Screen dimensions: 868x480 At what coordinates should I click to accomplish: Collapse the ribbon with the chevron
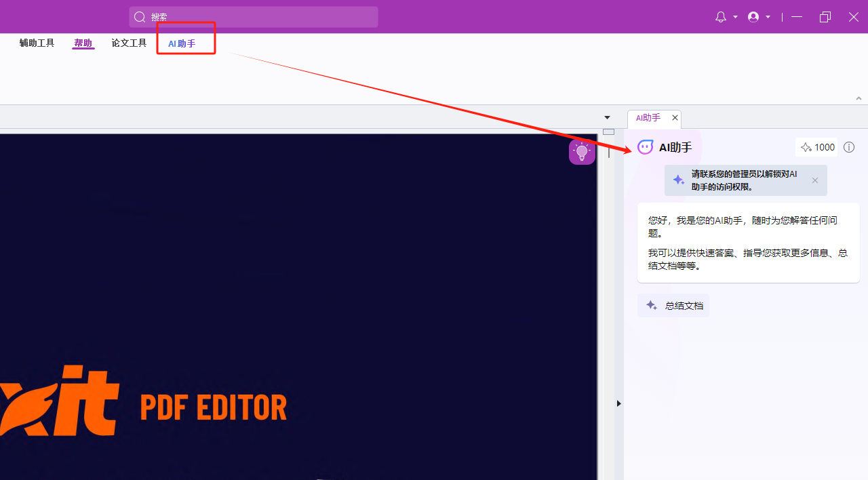coord(859,98)
